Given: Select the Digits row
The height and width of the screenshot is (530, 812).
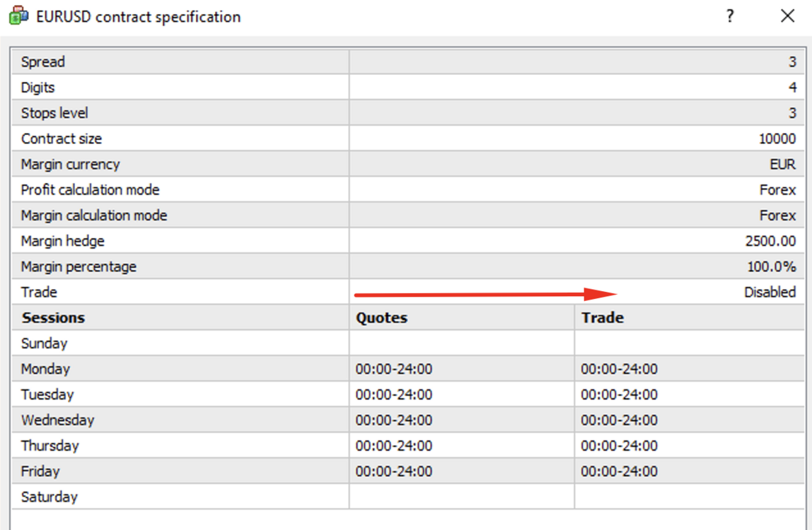Looking at the screenshot, I should [x=408, y=88].
